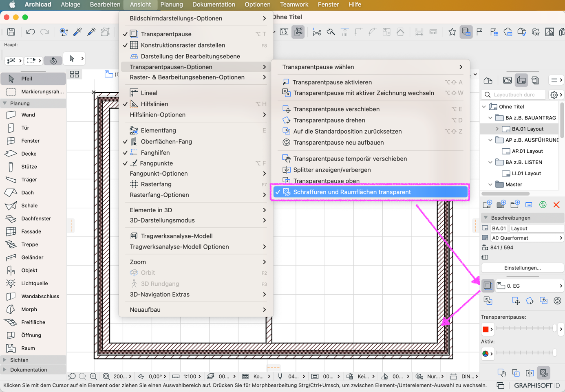The height and width of the screenshot is (392, 565).
Task: Choose Lineal ruler entry
Action: (196, 93)
